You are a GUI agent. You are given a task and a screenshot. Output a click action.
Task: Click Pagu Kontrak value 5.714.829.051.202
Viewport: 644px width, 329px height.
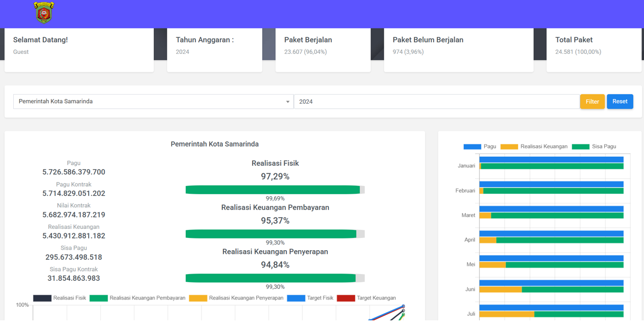(x=74, y=193)
